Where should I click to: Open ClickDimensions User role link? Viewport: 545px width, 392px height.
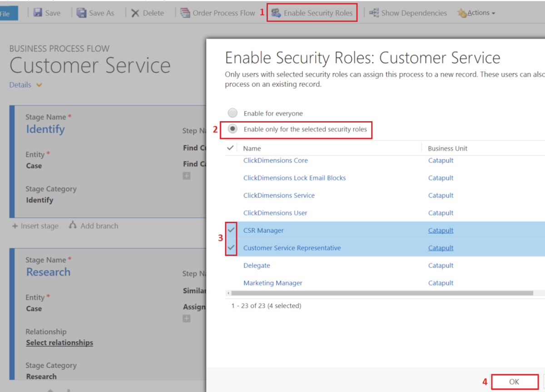pos(275,213)
